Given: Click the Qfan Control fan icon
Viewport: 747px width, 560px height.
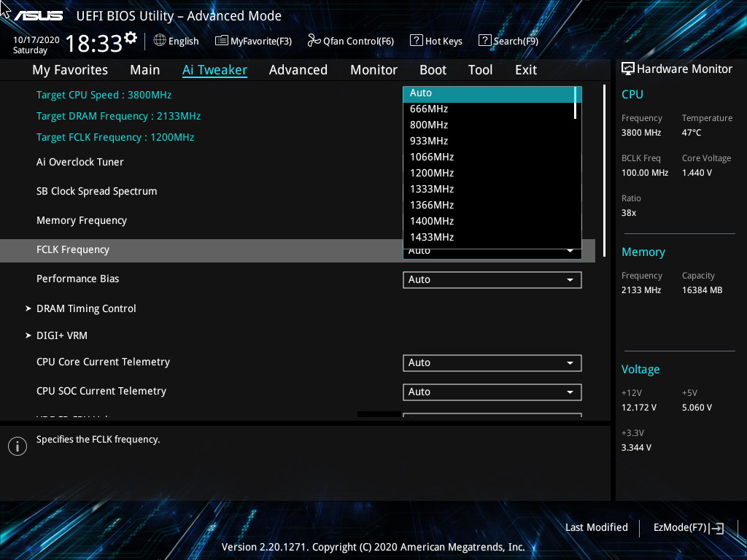Looking at the screenshot, I should pyautogui.click(x=314, y=41).
